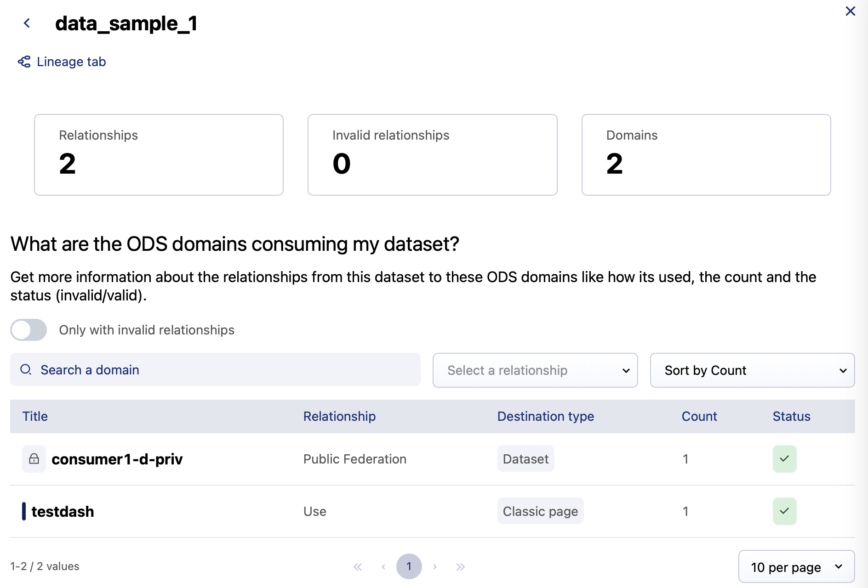Image resolution: width=868 pixels, height=588 pixels.
Task: Enable Only with invalid relationships toggle
Action: coord(29,330)
